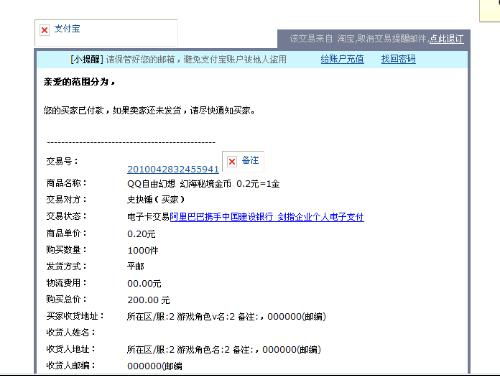This screenshot has height=376, width=500.
Task: Click the 交易对方 label
Action: (66, 200)
